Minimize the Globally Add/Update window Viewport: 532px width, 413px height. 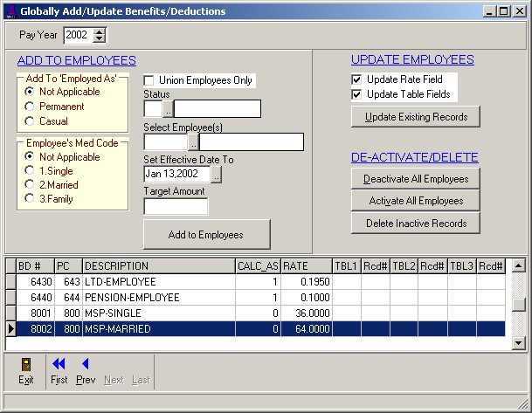pyautogui.click(x=489, y=11)
